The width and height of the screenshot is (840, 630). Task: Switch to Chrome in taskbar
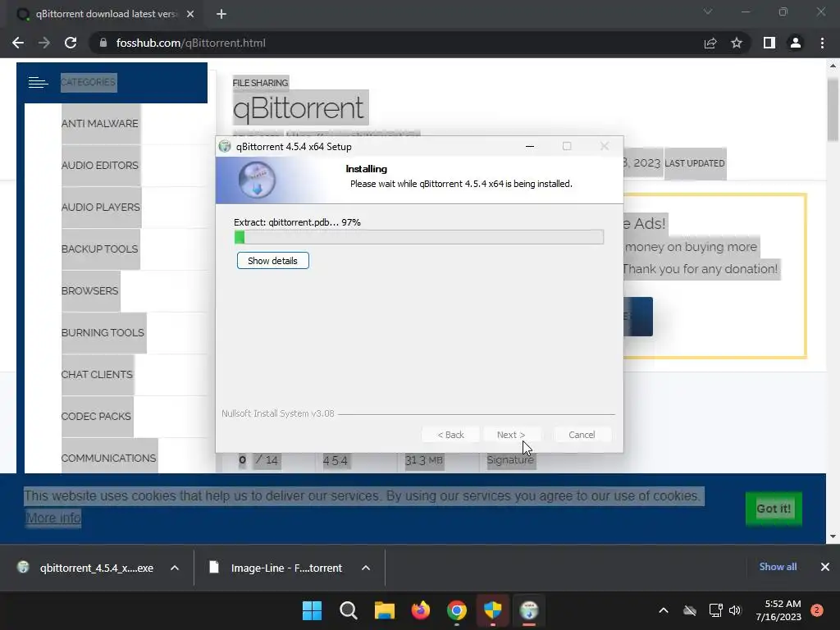point(456,610)
